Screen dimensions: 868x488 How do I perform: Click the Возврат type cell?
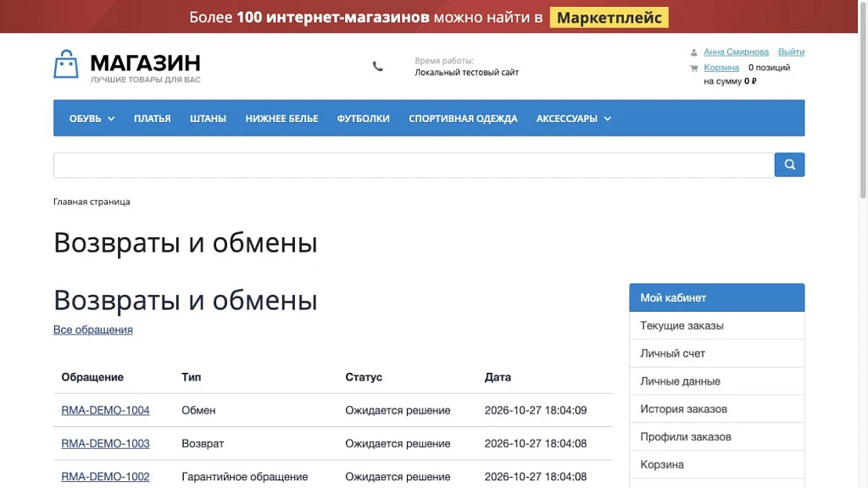point(203,444)
